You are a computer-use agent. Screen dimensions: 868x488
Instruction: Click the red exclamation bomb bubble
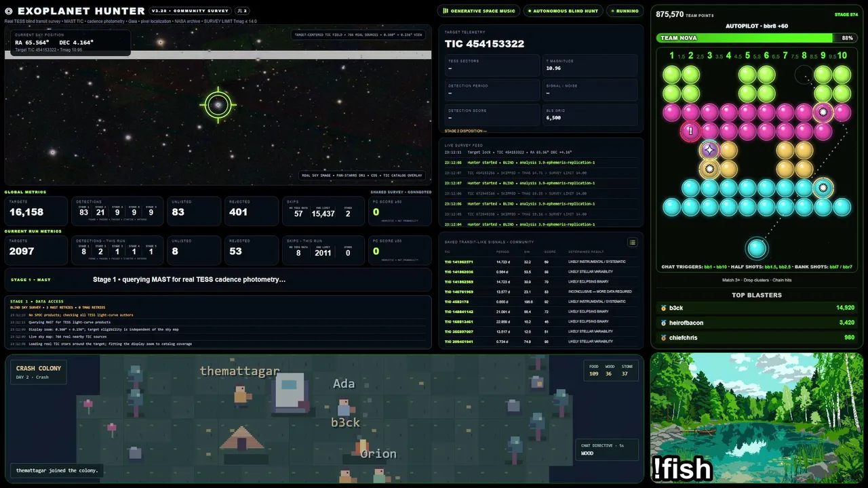690,131
